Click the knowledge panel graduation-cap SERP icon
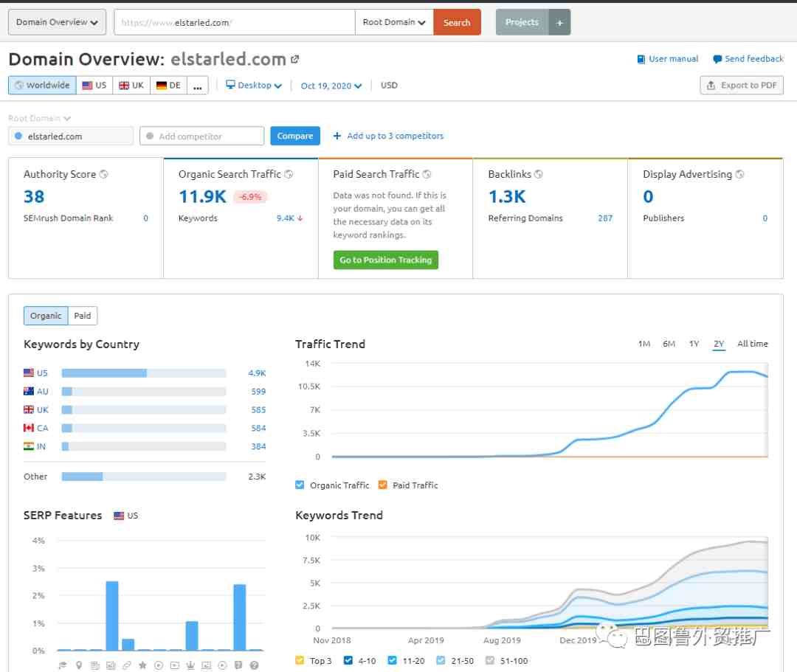The width and height of the screenshot is (797, 672). [x=63, y=665]
